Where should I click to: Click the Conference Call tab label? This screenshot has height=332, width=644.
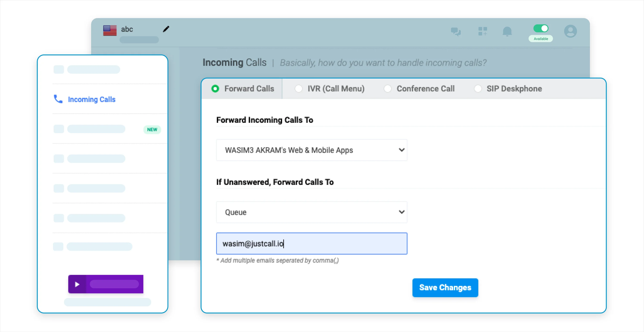click(x=426, y=89)
